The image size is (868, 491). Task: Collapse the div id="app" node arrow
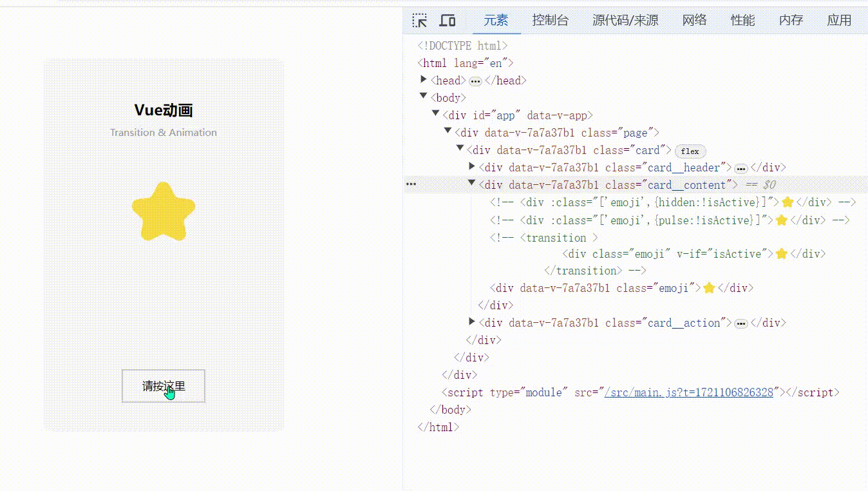click(435, 114)
